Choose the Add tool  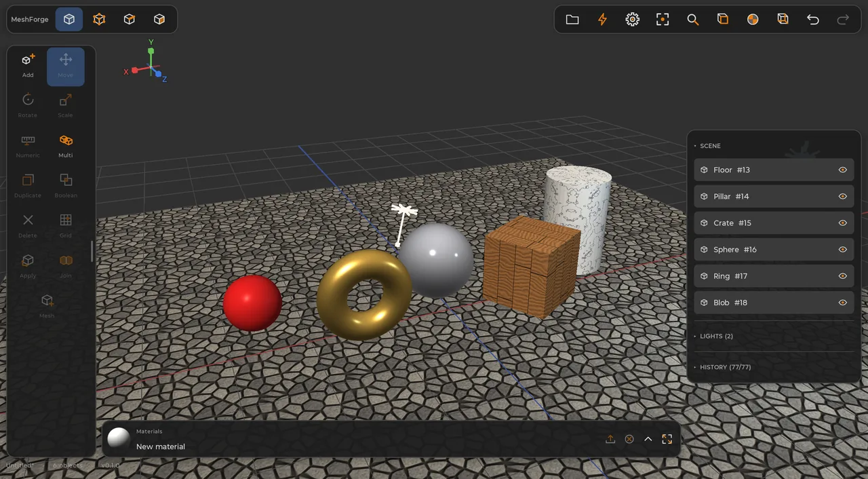pyautogui.click(x=28, y=66)
